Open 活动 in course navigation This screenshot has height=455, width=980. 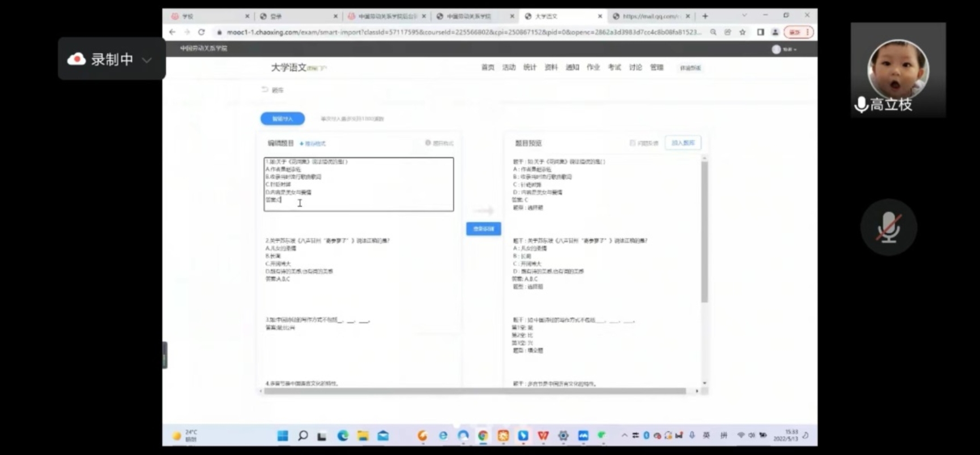tap(509, 67)
